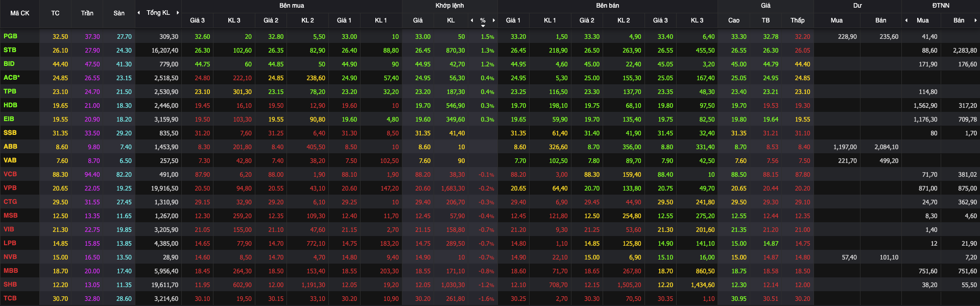
Task: Click the right arrow after ĐTNN Bán header
Action: 975,20
